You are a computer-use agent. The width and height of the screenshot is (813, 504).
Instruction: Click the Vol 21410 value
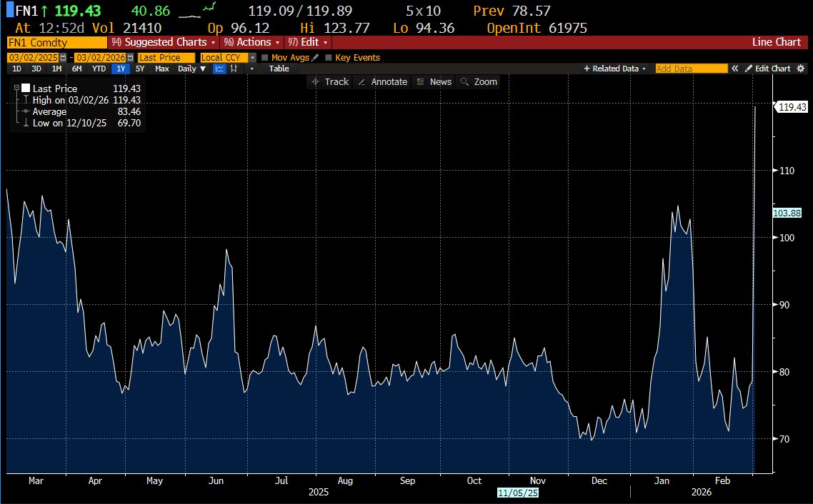tap(127, 28)
